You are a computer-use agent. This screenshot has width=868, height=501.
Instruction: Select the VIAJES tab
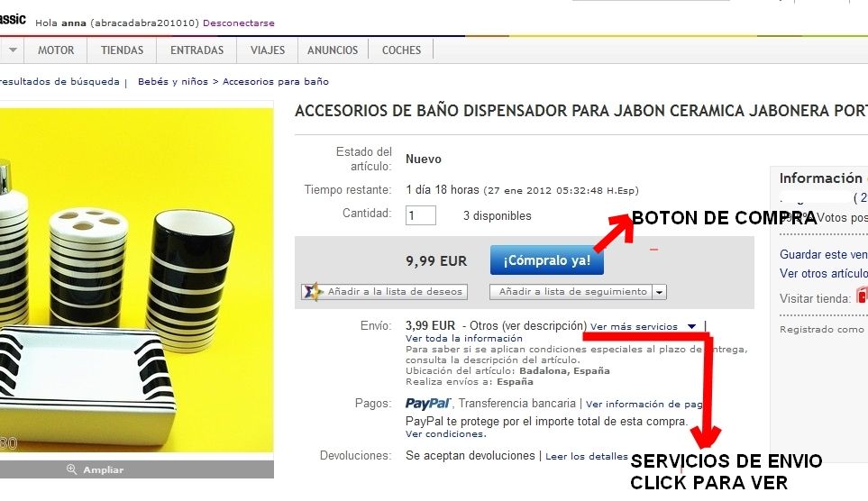click(x=268, y=50)
